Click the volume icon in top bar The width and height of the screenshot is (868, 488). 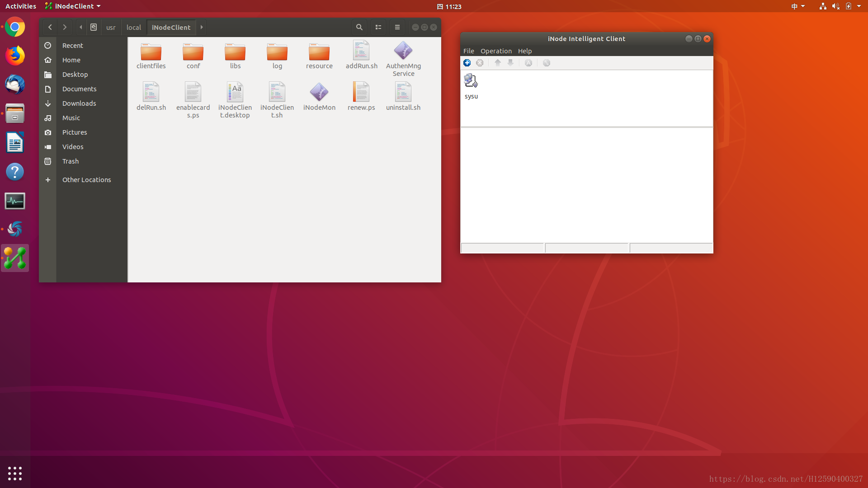coord(835,6)
